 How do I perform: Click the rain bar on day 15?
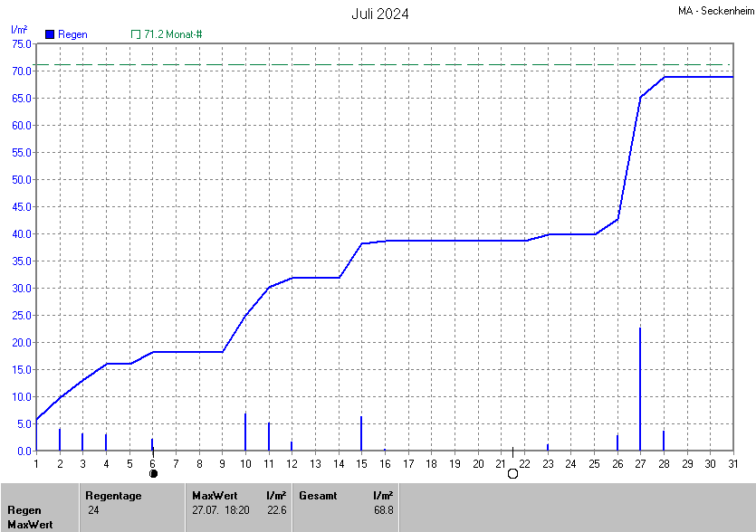click(x=361, y=433)
